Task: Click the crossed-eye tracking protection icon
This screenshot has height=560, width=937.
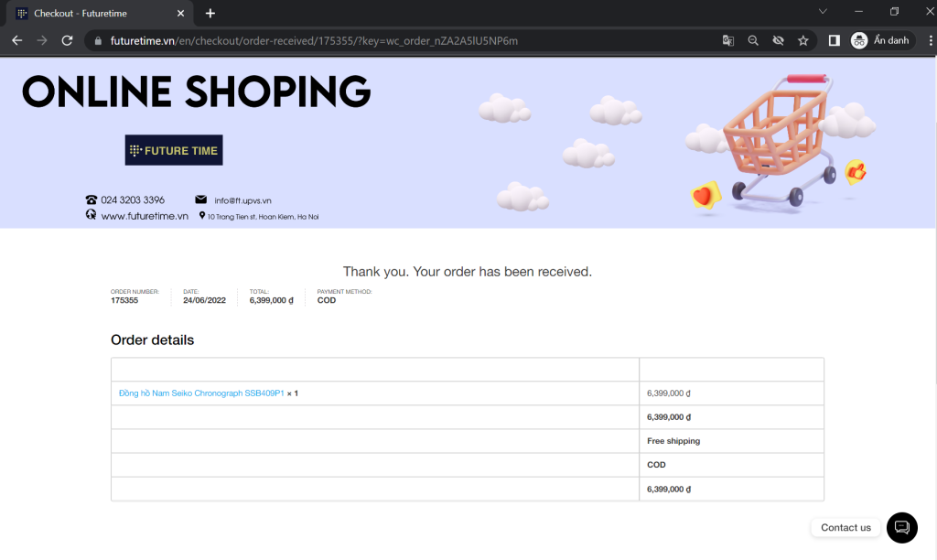Action: [778, 40]
